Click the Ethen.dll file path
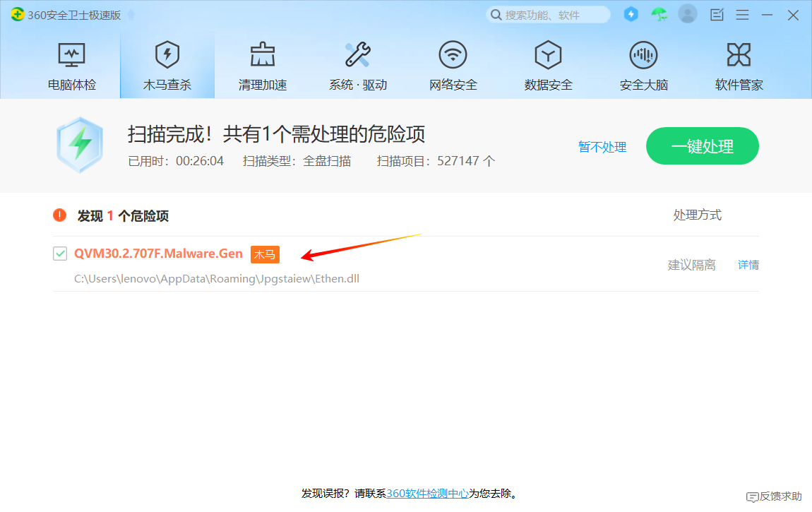This screenshot has width=812, height=512. (x=217, y=278)
